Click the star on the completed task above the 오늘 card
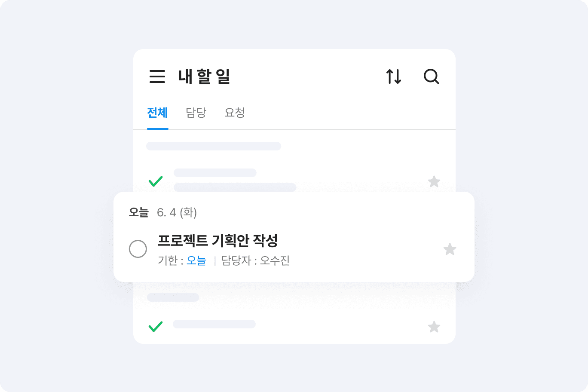This screenshot has width=588, height=392. pyautogui.click(x=434, y=182)
